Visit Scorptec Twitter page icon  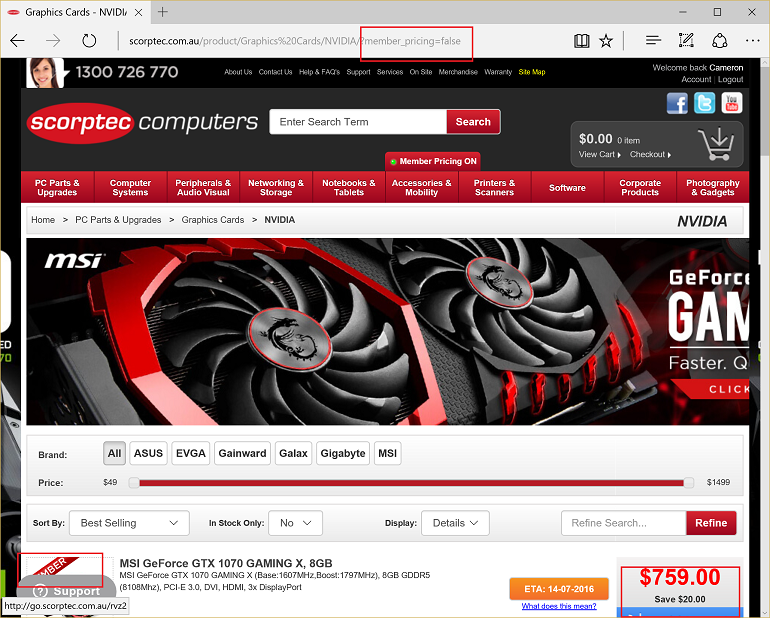[704, 103]
